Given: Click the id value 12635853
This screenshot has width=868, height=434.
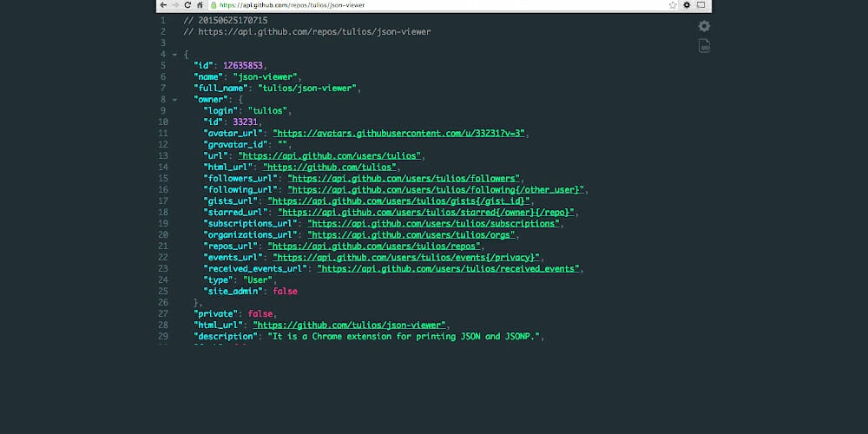Looking at the screenshot, I should (243, 65).
